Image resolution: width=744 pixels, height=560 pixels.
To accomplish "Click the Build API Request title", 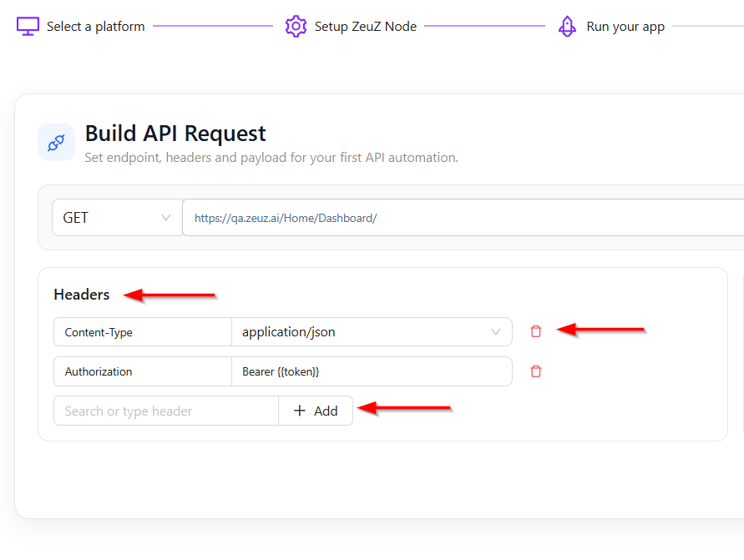I will click(x=175, y=134).
